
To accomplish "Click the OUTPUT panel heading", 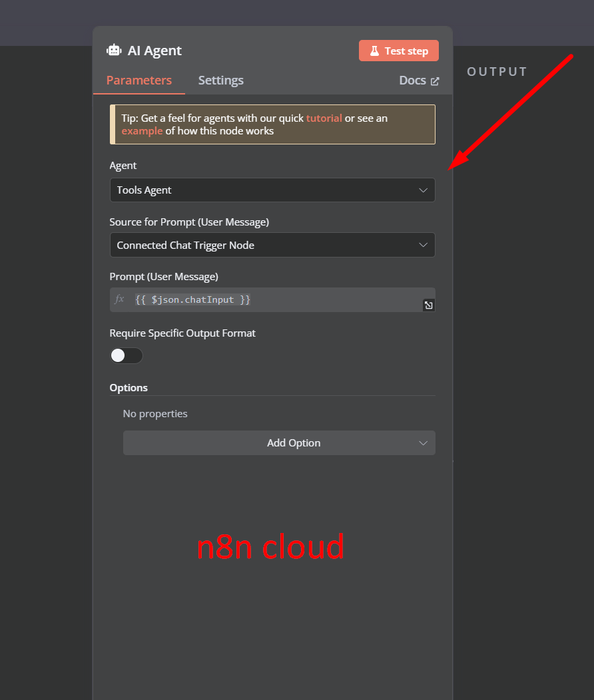I will (497, 72).
